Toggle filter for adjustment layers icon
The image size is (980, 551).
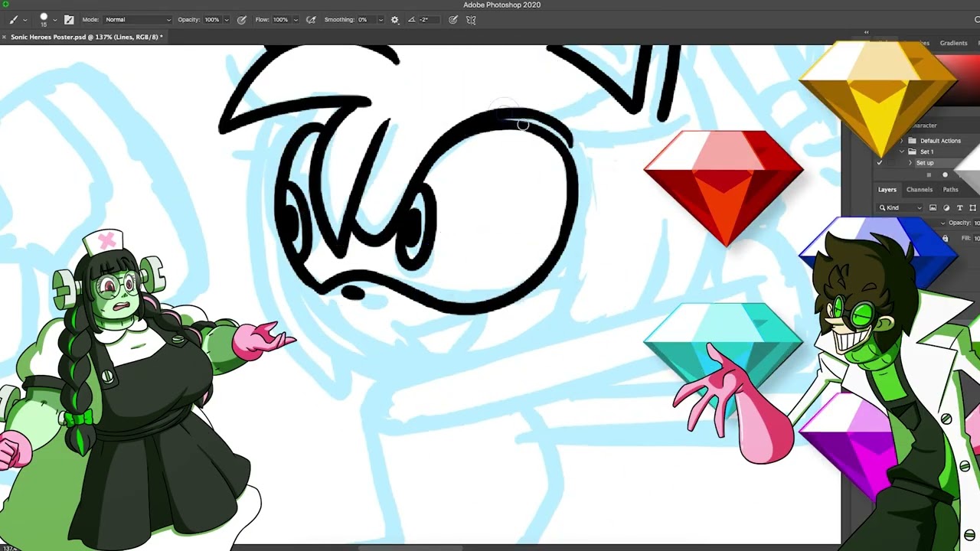(946, 207)
